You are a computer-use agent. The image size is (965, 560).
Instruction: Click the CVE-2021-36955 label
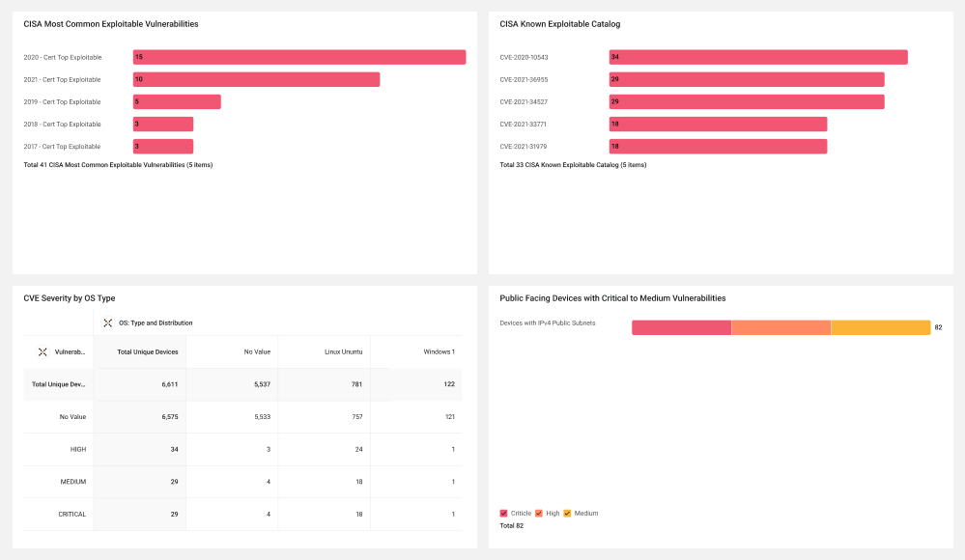(x=524, y=79)
